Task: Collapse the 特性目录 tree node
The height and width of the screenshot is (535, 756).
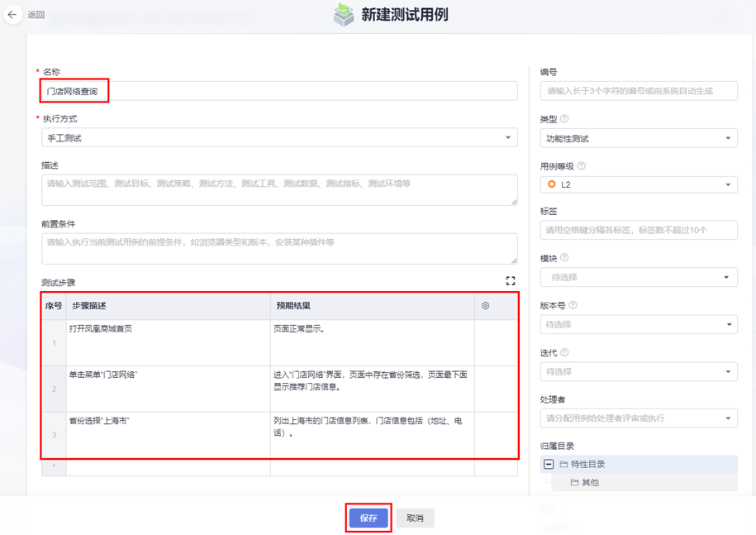Action: click(549, 464)
